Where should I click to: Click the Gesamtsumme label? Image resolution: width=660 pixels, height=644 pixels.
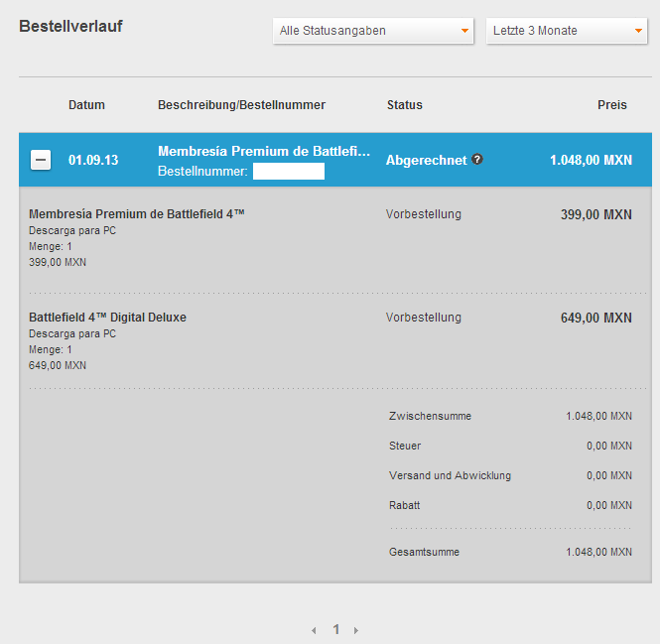point(425,552)
